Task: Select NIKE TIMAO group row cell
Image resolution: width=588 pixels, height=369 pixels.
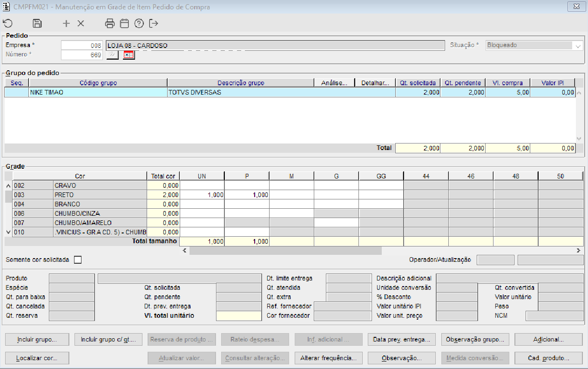Action: pyautogui.click(x=98, y=92)
